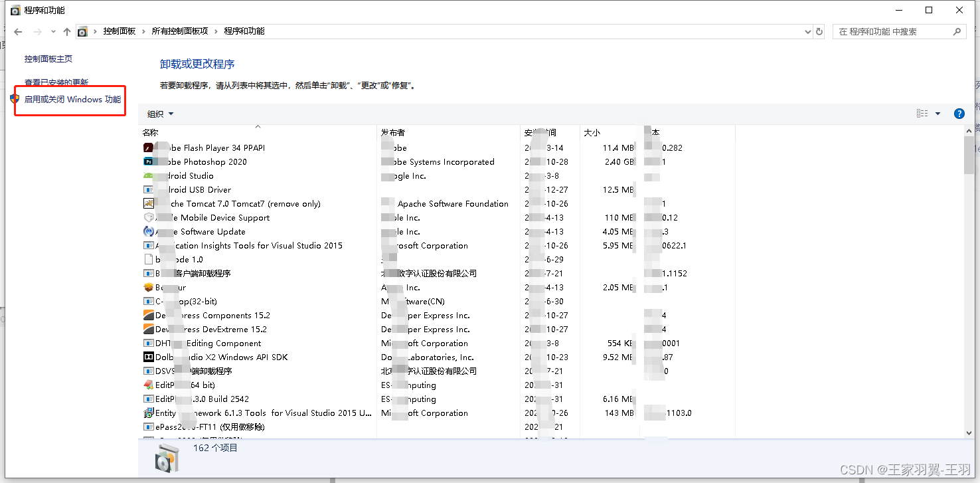Select the Flash Player 34 PPAPI entry

(x=210, y=148)
